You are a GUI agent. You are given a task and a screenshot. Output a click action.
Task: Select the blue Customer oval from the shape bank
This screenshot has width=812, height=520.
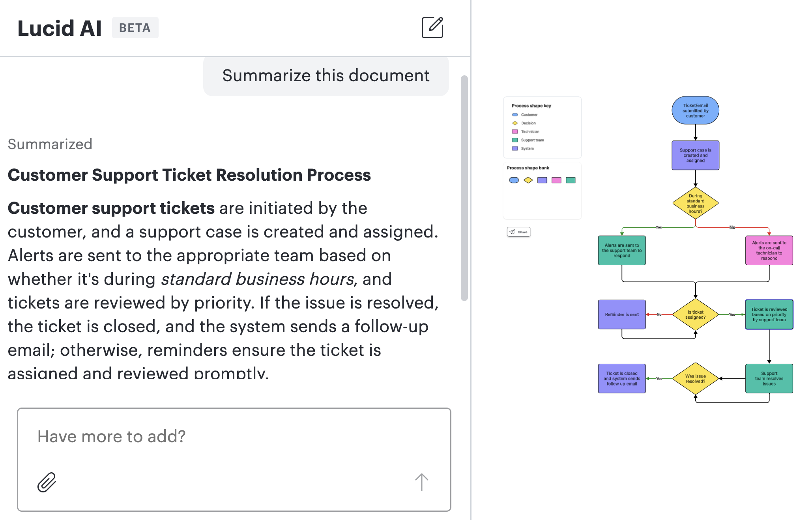[514, 180]
